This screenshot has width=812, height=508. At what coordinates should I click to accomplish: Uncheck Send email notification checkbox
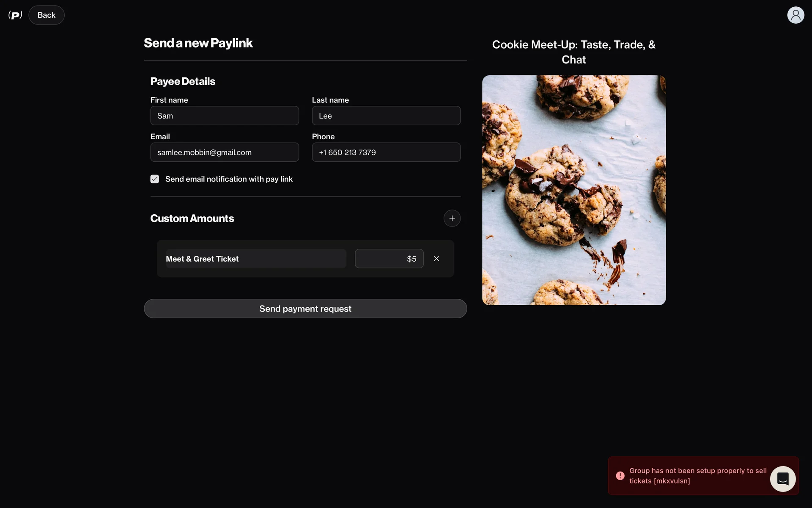click(x=155, y=179)
